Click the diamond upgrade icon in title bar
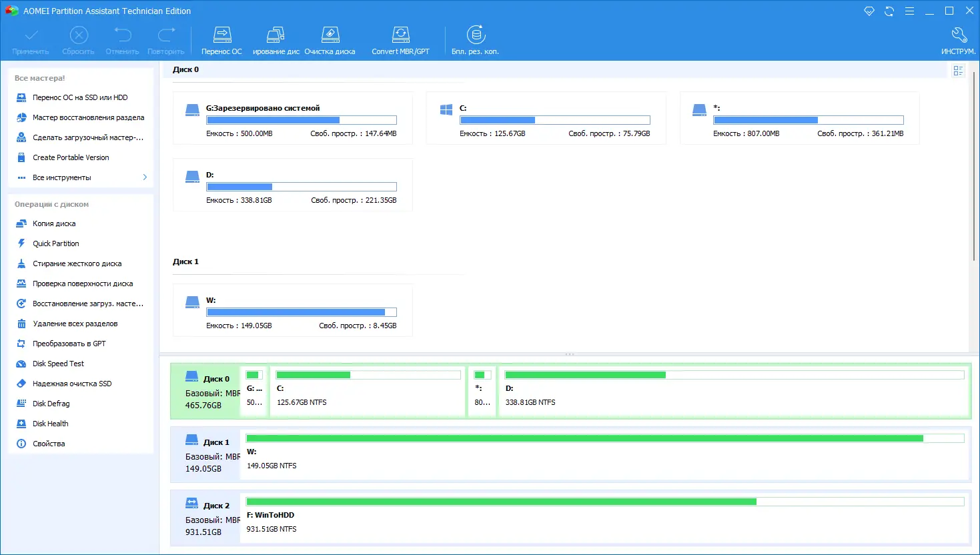This screenshot has width=980, height=555. tap(869, 11)
